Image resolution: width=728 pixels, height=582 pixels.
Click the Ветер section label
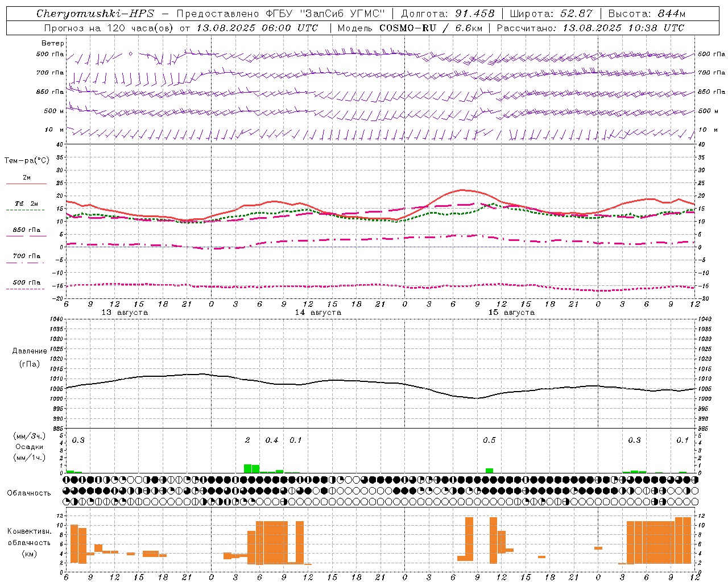53,43
